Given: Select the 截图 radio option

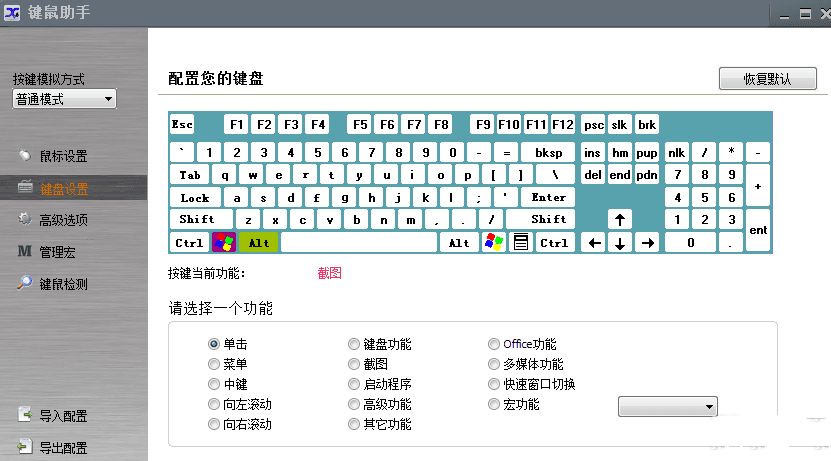Looking at the screenshot, I should click(354, 364).
